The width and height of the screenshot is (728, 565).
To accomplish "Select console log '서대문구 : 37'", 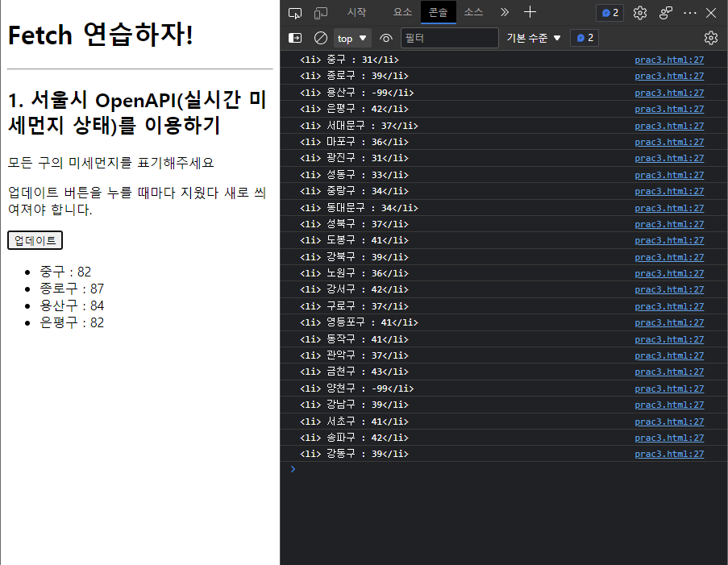I will pos(359,126).
